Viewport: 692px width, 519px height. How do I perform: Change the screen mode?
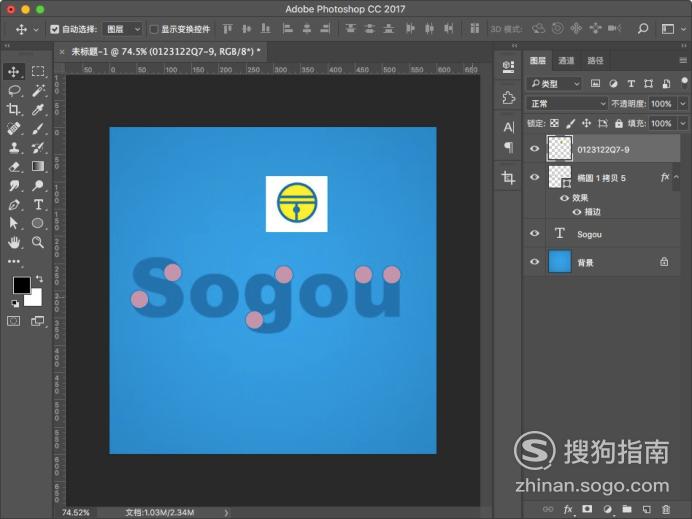click(38, 321)
